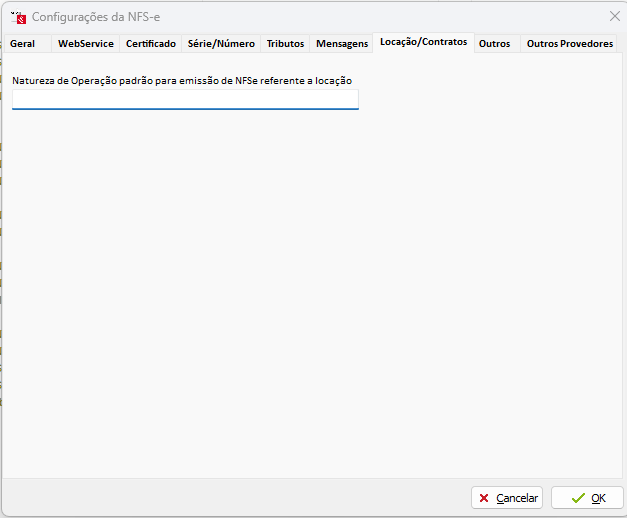Switch to the Mensagens tab
This screenshot has width=627, height=518.
(341, 44)
